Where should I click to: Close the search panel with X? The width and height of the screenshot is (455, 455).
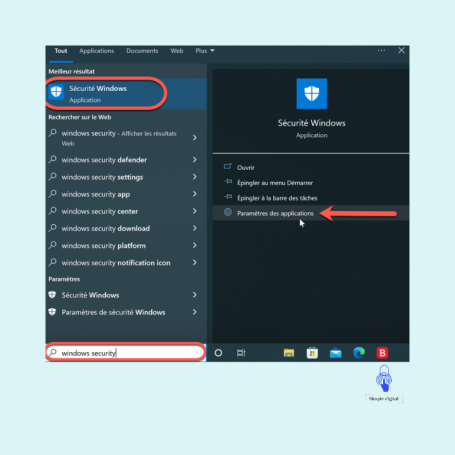coord(401,50)
